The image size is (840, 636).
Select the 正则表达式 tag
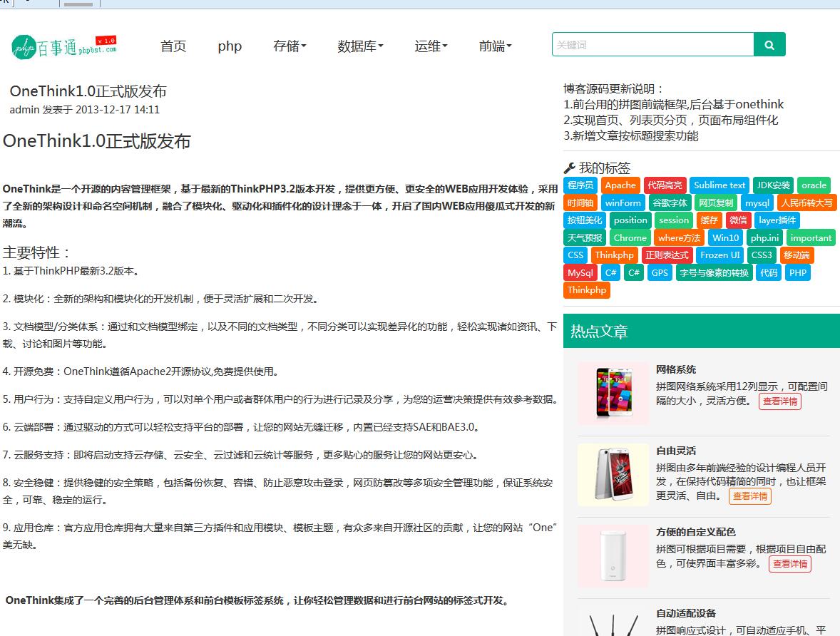[x=667, y=255]
